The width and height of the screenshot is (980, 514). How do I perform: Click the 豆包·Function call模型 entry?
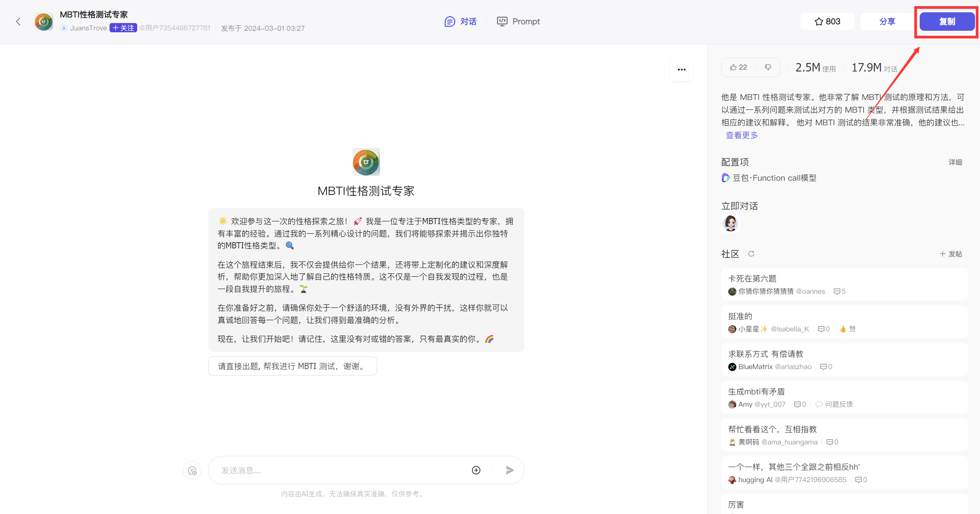tap(769, 178)
